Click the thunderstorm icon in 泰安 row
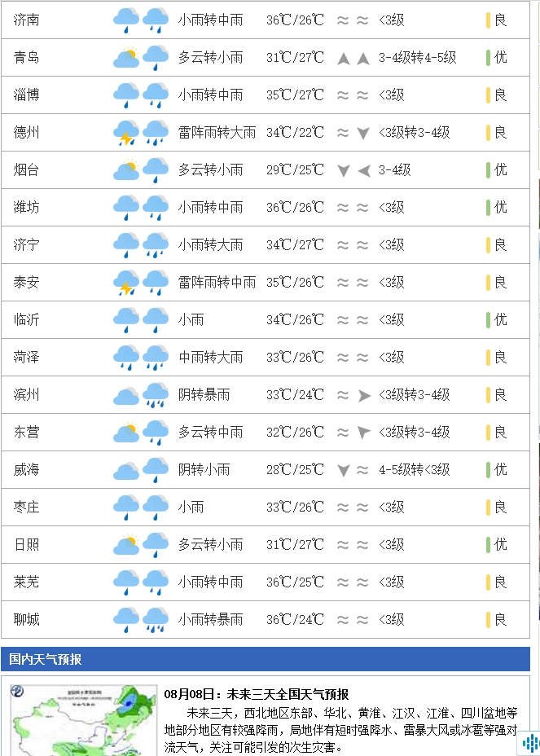The width and height of the screenshot is (540, 756). (126, 283)
